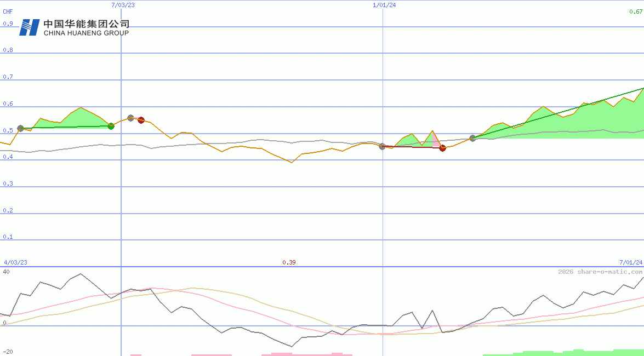Click the red marker below the 1/01/24 line
Viewport: 644px width, 356px height.
pos(442,148)
